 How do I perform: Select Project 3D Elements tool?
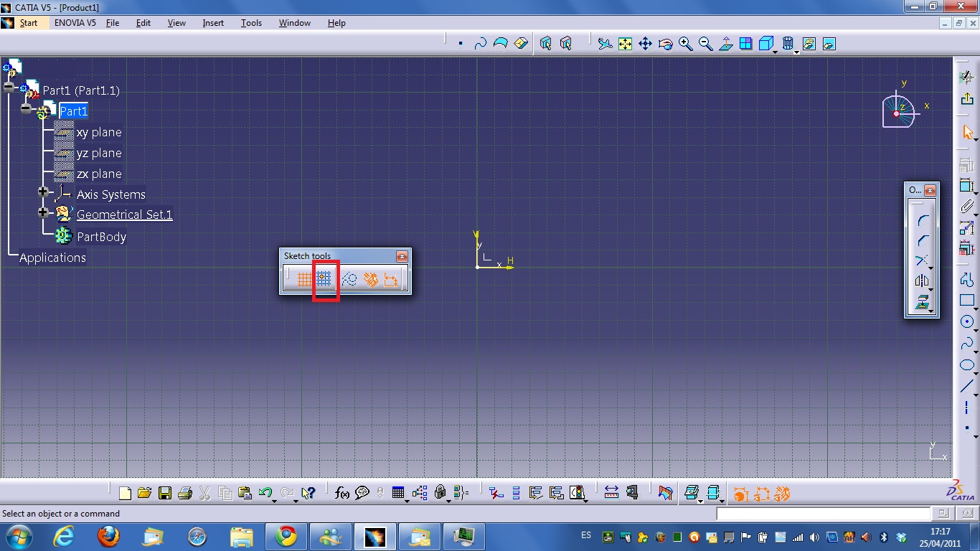(922, 301)
